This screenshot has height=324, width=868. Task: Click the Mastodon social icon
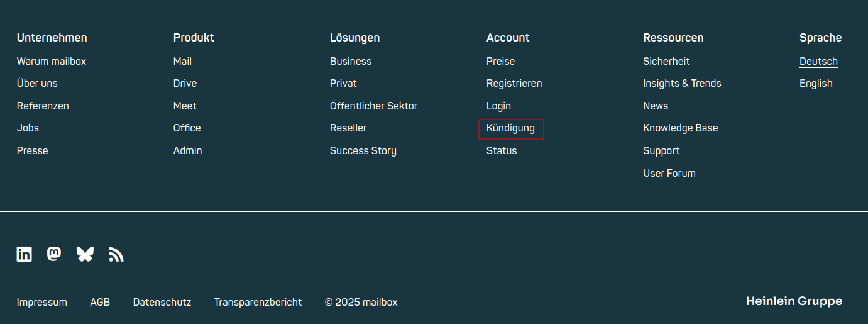tap(54, 254)
